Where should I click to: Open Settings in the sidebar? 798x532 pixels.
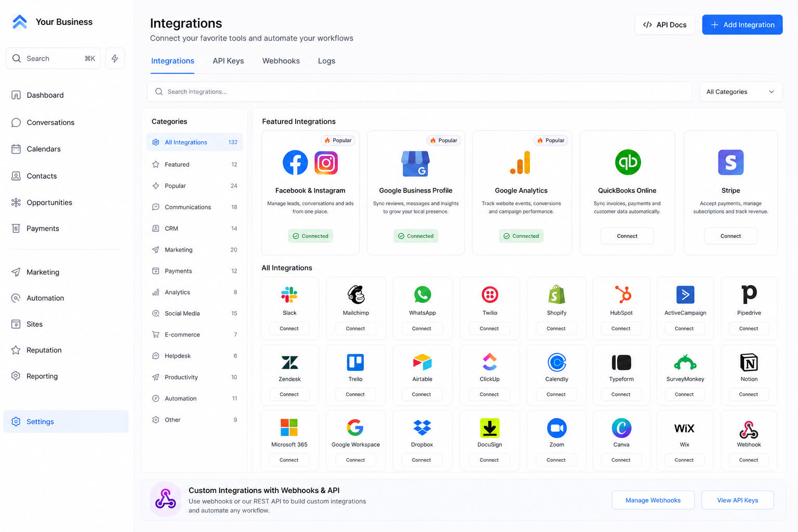click(66, 421)
